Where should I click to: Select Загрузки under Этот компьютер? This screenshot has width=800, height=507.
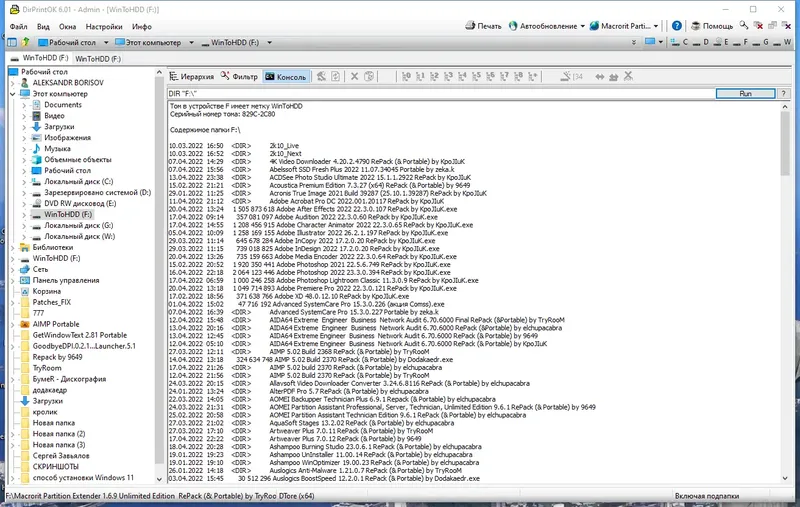[59, 126]
